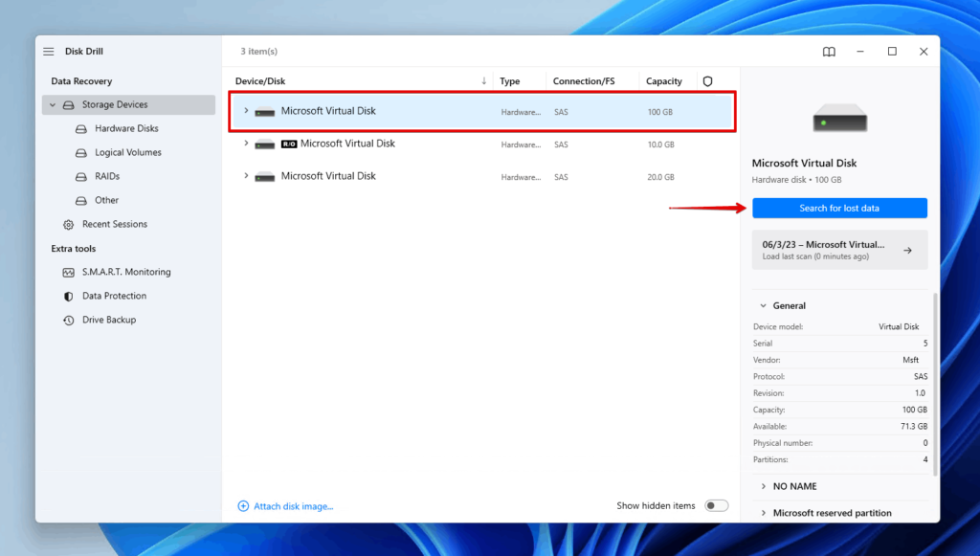
Task: Click the book/help icon in the title bar
Action: [829, 52]
